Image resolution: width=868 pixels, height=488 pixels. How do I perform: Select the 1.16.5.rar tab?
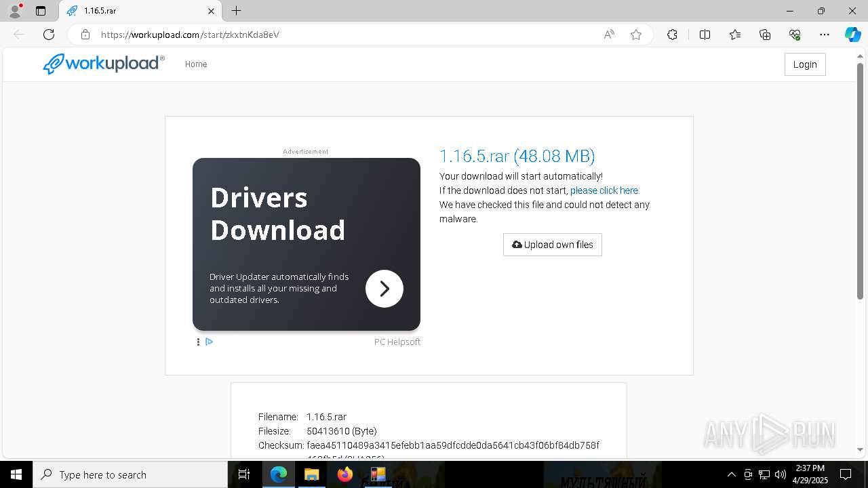tap(140, 11)
